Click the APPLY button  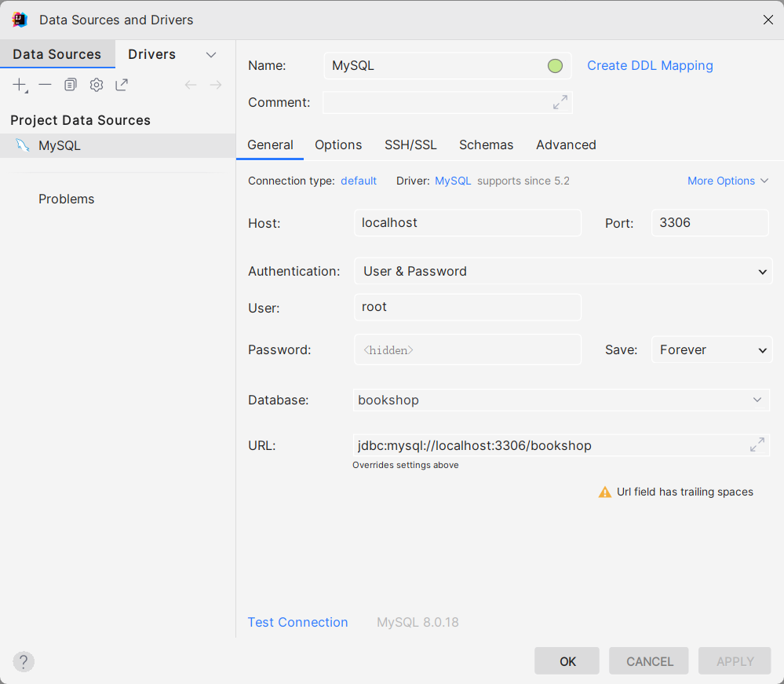click(735, 661)
